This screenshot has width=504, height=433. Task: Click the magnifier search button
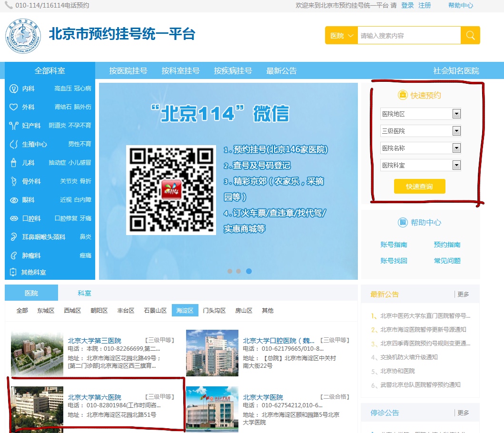(470, 35)
